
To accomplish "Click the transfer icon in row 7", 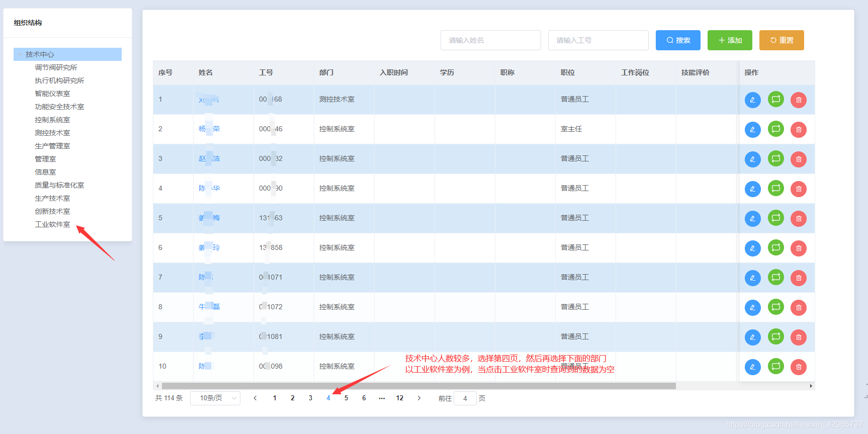I will point(776,277).
